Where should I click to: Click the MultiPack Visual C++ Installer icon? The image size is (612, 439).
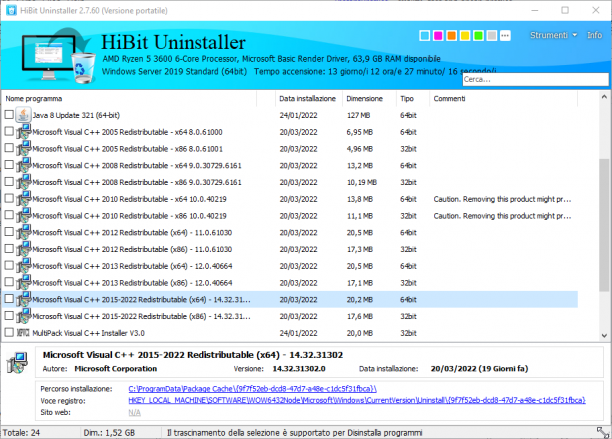(x=23, y=333)
